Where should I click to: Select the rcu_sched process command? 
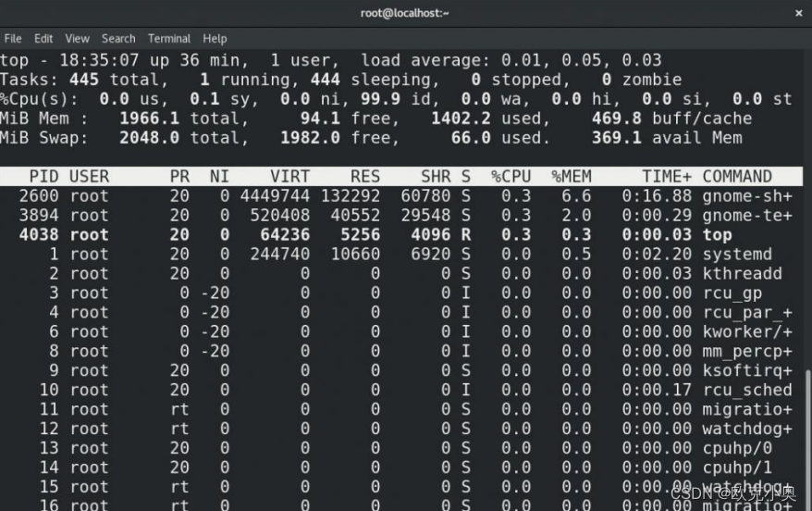point(747,391)
